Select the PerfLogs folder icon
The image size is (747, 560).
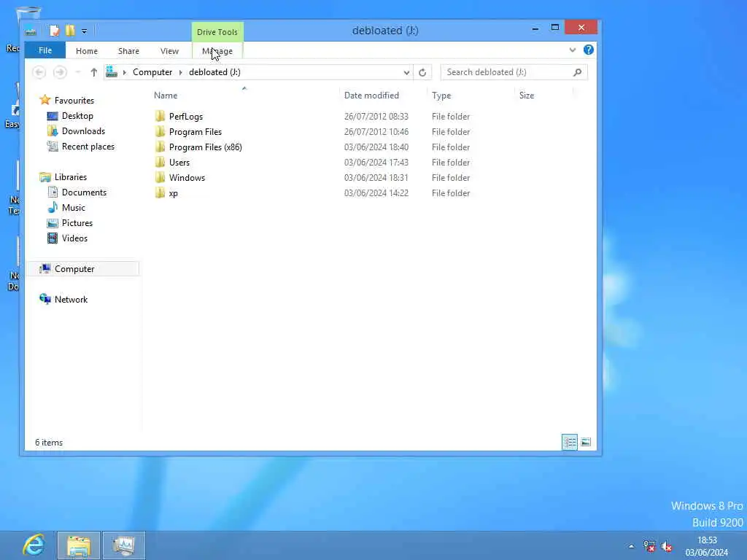(x=160, y=116)
